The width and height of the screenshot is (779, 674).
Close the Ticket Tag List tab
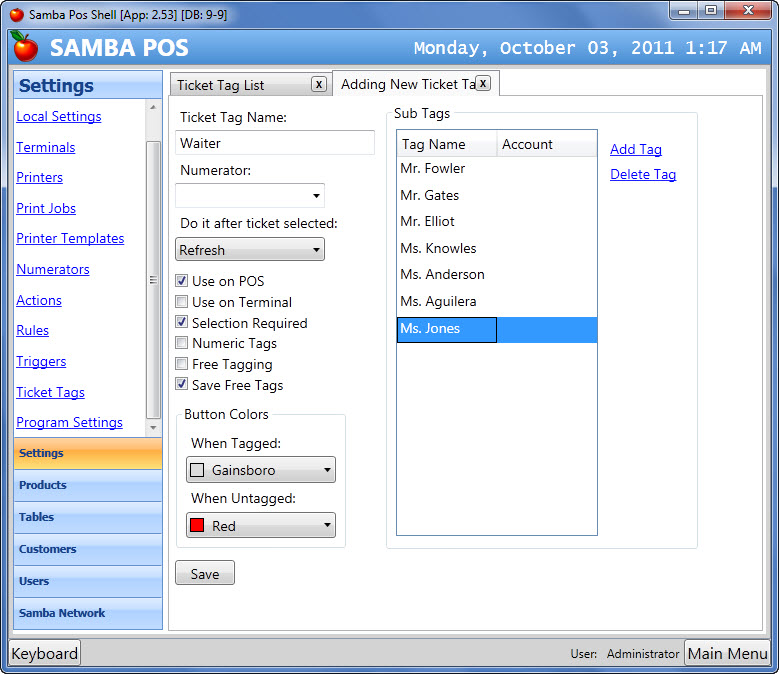[x=318, y=85]
